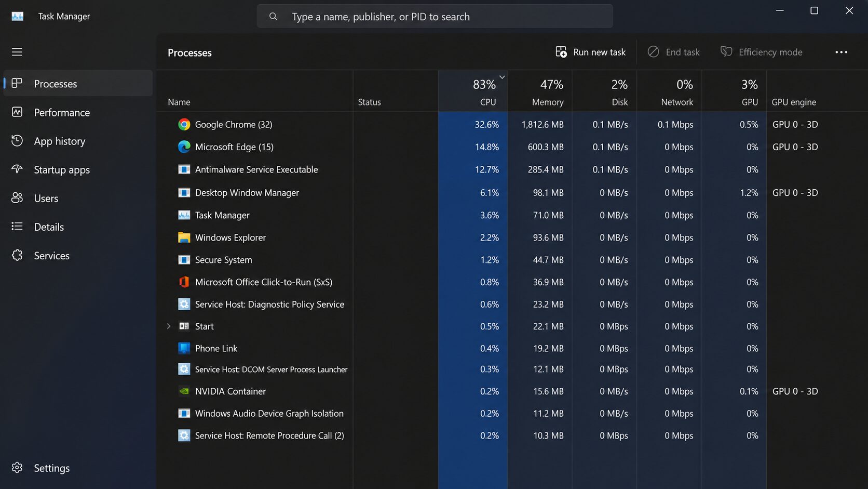Click the Settings gear icon
Screen dimensions: 868x489
click(x=17, y=468)
